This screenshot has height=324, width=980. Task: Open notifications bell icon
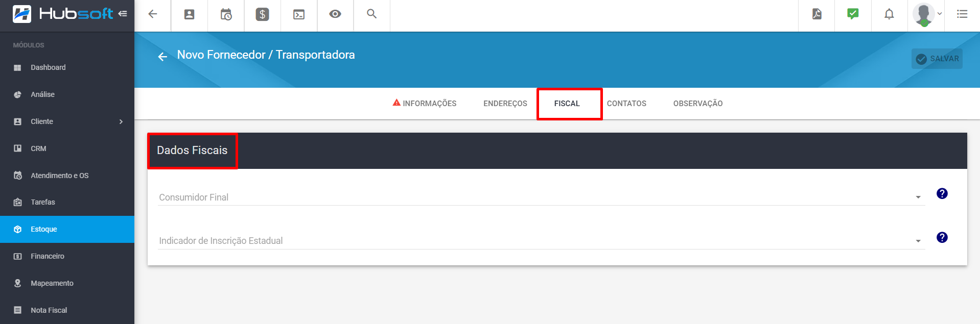pyautogui.click(x=890, y=14)
